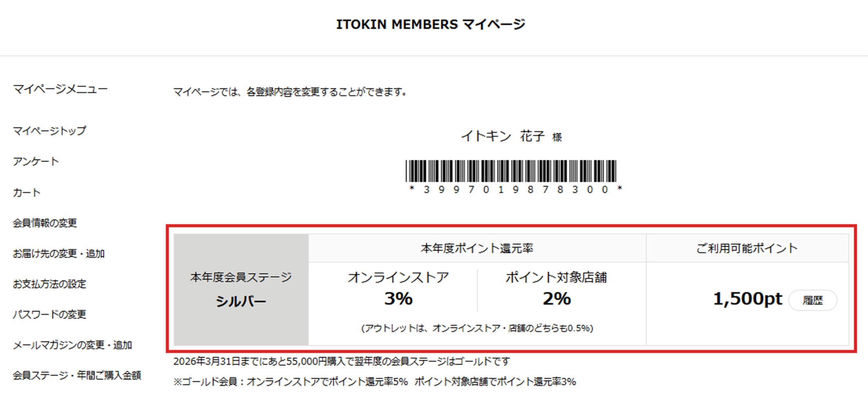Click the オンラインストア 3% rate cell
Image resolution: width=868 pixels, height=396 pixels.
coord(398,289)
